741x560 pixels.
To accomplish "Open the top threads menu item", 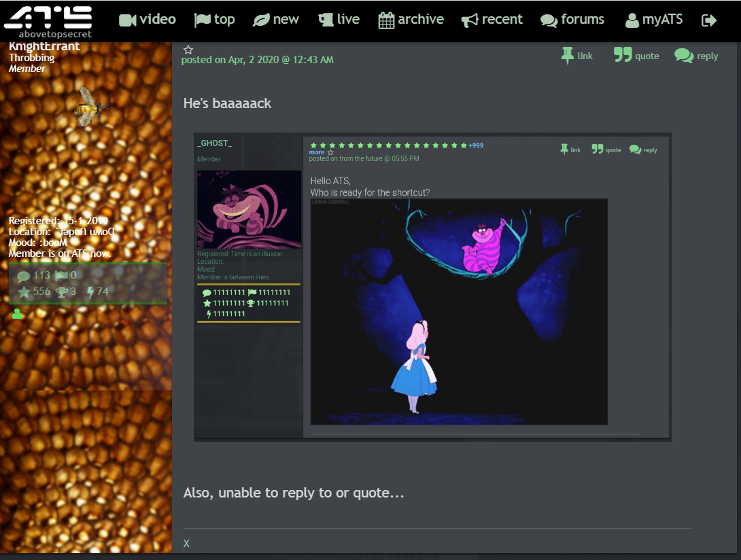I will pos(214,20).
